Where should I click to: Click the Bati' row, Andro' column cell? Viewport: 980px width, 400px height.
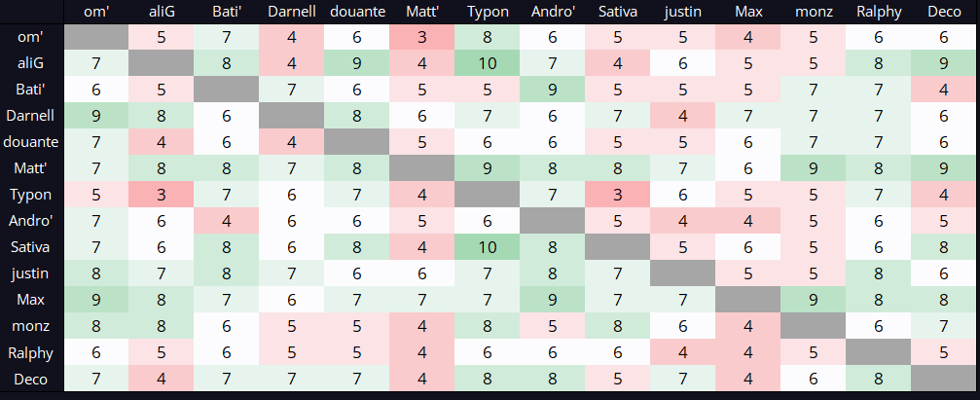pyautogui.click(x=552, y=90)
